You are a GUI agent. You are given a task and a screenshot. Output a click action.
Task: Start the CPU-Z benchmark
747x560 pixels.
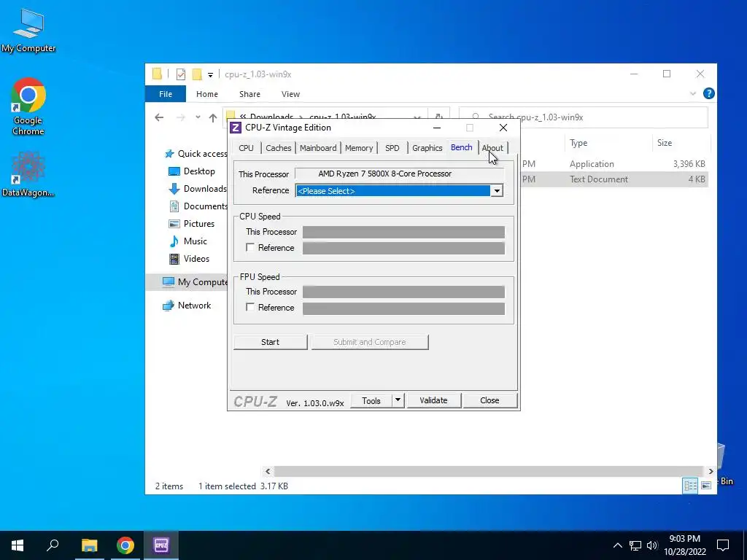coord(270,342)
